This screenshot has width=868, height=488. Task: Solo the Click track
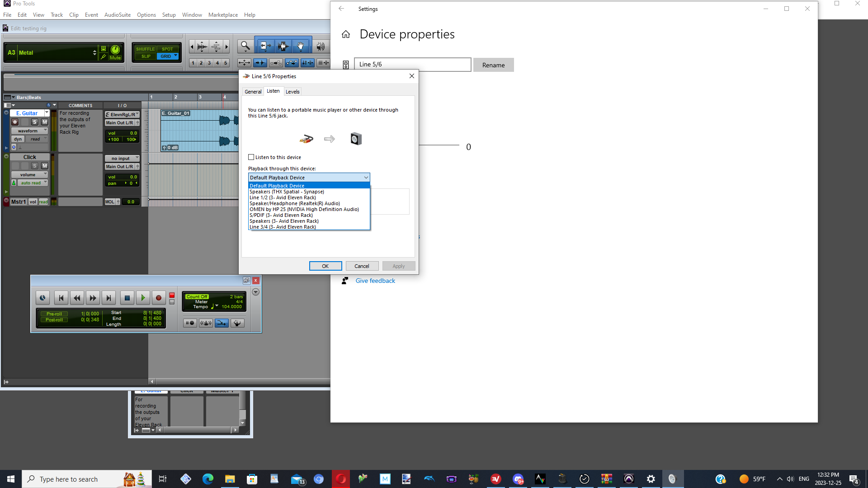tap(35, 166)
